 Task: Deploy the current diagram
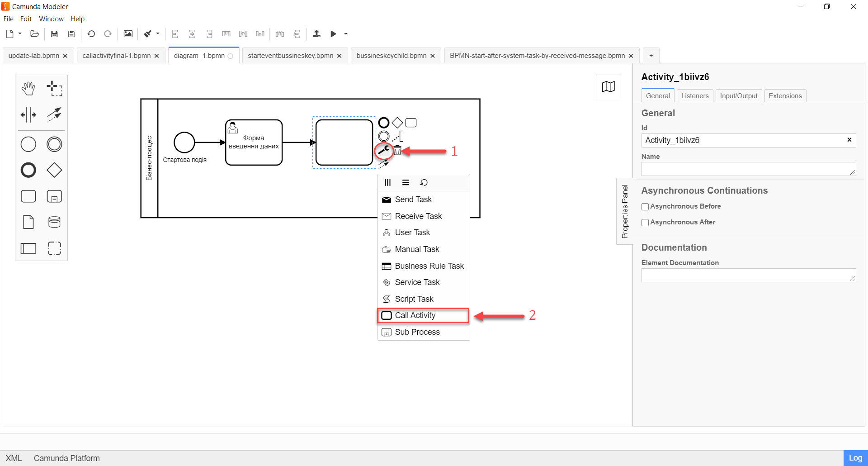pyautogui.click(x=316, y=33)
